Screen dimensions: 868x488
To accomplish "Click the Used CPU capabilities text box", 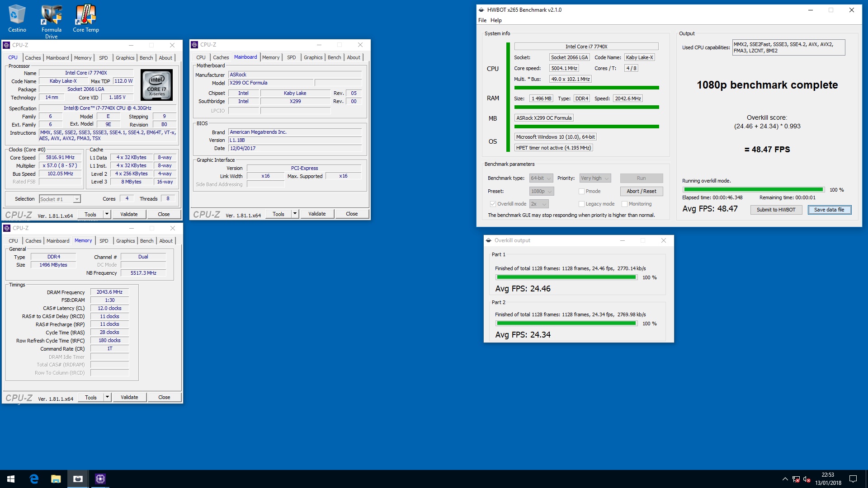I will (x=788, y=47).
